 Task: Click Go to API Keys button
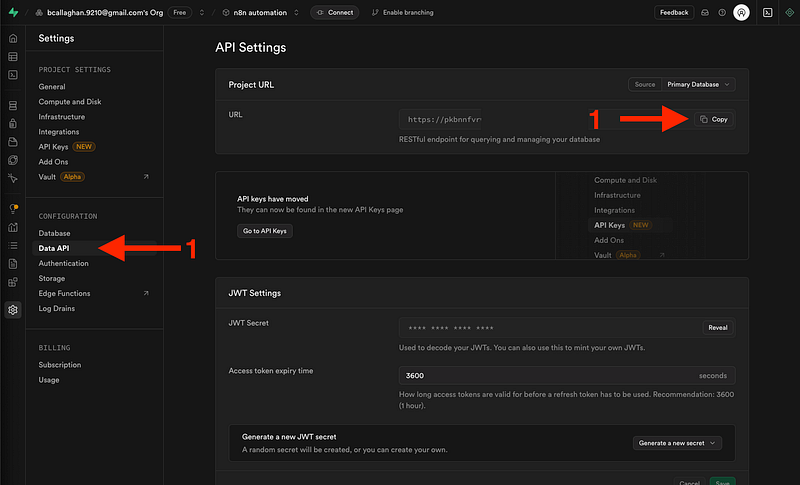tap(265, 231)
